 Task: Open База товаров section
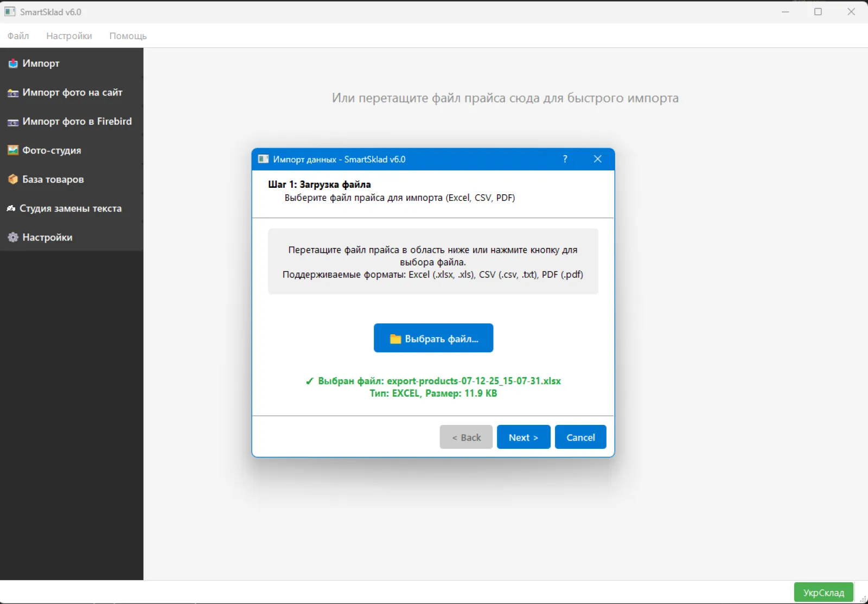(x=72, y=180)
